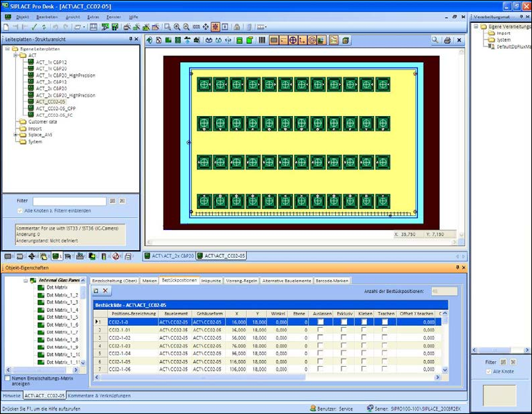Click the zoom in magnifier icon
Screen dimensions: 532x414
pos(177,27)
